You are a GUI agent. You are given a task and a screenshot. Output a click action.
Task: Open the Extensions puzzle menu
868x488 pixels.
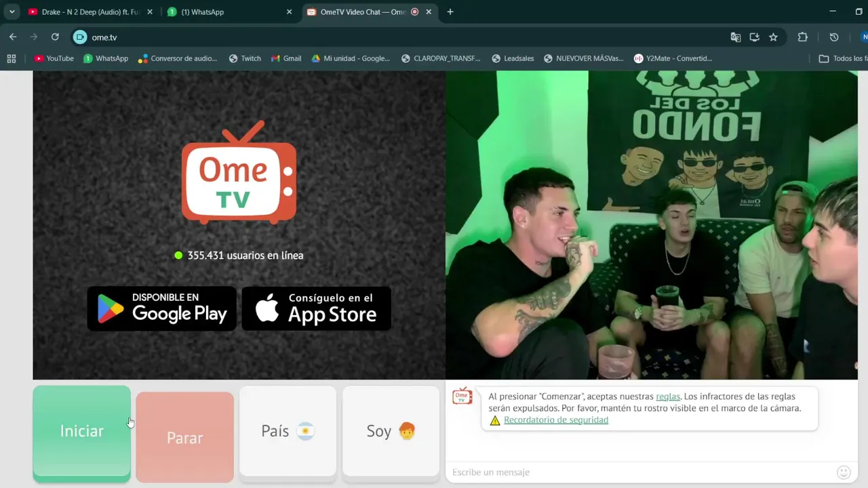[x=803, y=37]
